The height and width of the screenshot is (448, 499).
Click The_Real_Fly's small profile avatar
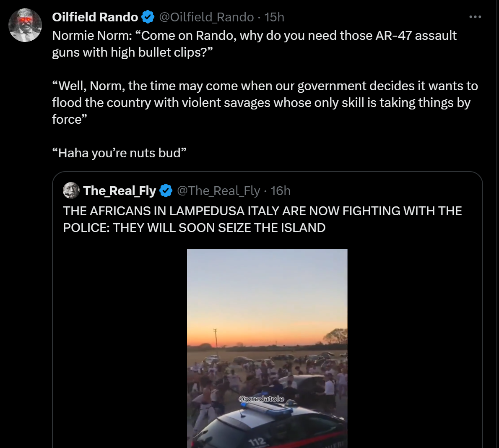(71, 191)
